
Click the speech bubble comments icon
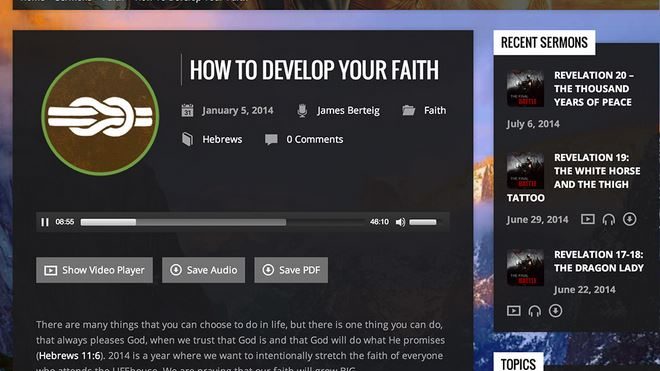[271, 139]
